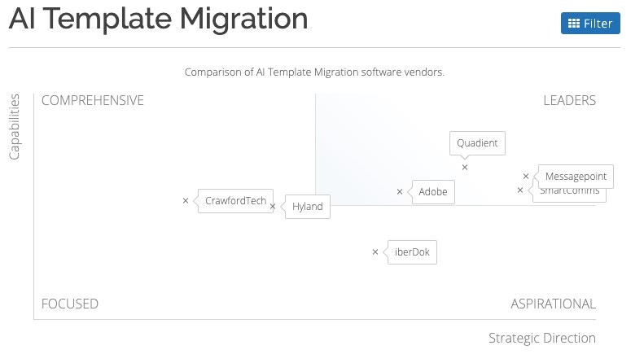Click the X marker beside Messagepoint
Screen dimensions: 644x363
pyautogui.click(x=526, y=176)
